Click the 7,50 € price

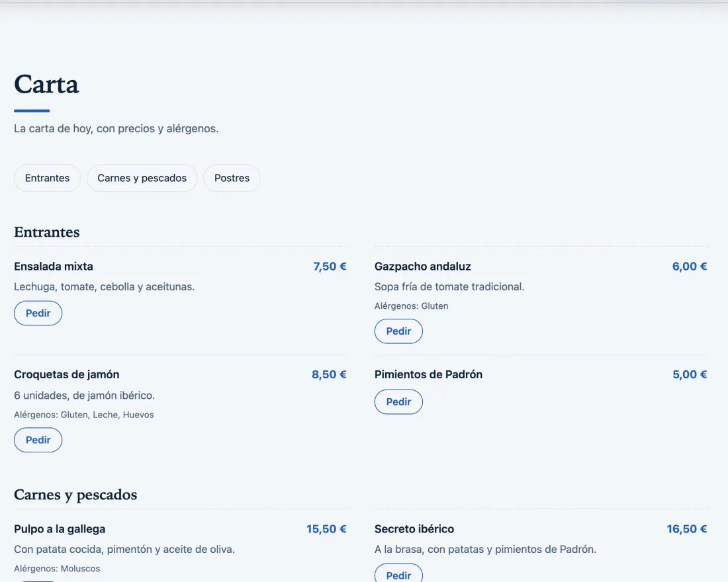[330, 267]
